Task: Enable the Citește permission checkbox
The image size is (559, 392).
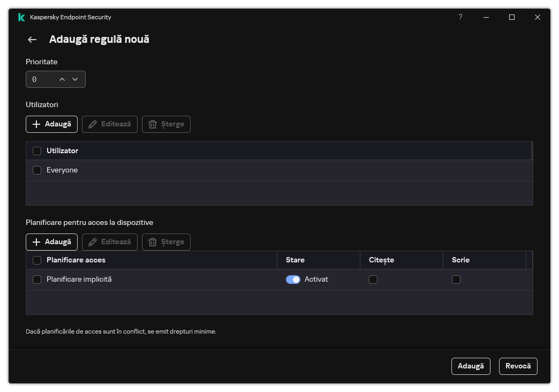Action: click(373, 280)
